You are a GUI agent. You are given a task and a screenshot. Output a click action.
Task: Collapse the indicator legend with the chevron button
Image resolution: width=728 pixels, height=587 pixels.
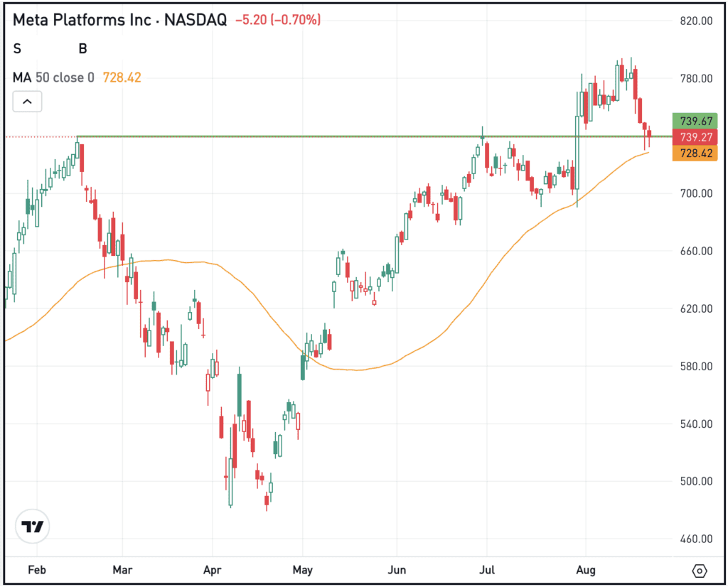coord(28,102)
